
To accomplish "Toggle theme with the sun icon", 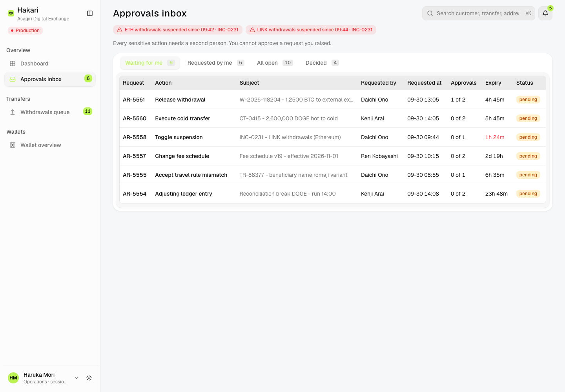I will click(89, 378).
